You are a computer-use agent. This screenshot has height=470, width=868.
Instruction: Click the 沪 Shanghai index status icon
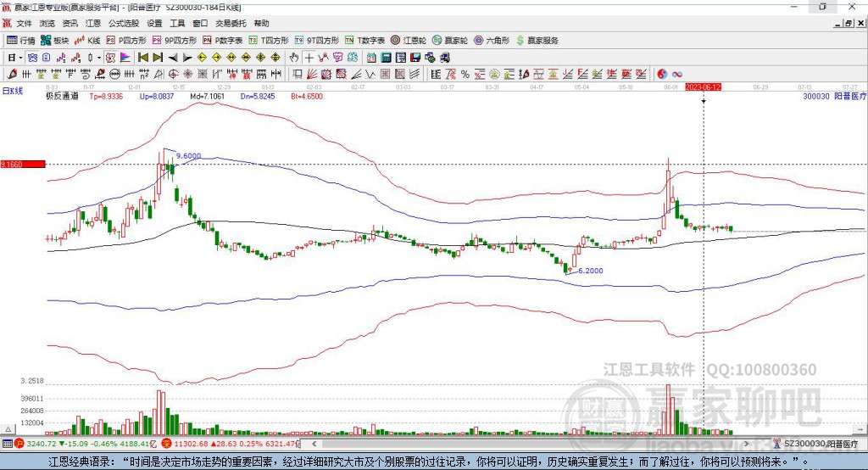(x=19, y=444)
